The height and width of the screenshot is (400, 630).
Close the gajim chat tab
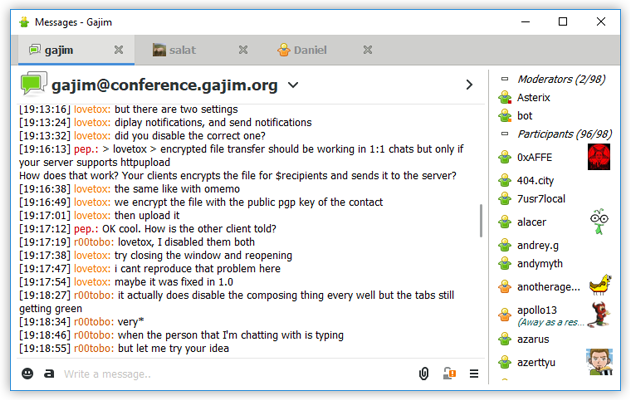[119, 50]
